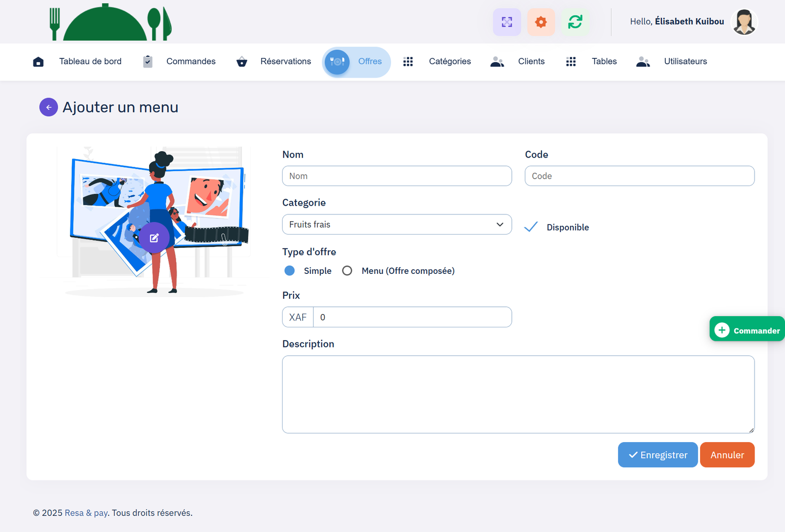Viewport: 785px width, 532px height.
Task: Select the Simple offer type
Action: [x=289, y=271]
